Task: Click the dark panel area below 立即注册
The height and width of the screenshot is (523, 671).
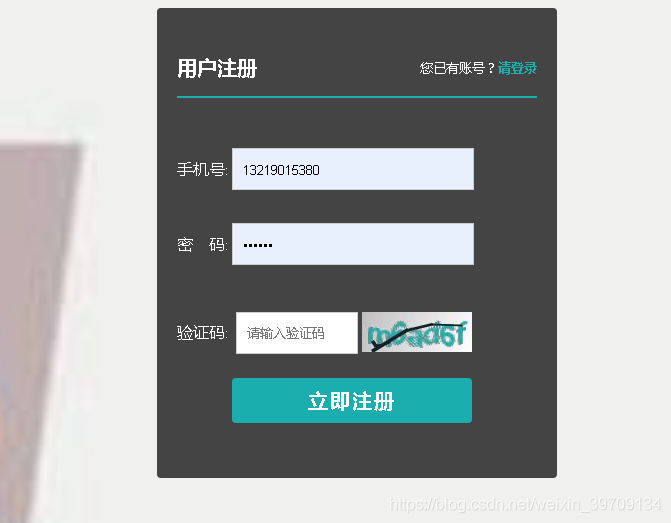Action: tap(357, 449)
